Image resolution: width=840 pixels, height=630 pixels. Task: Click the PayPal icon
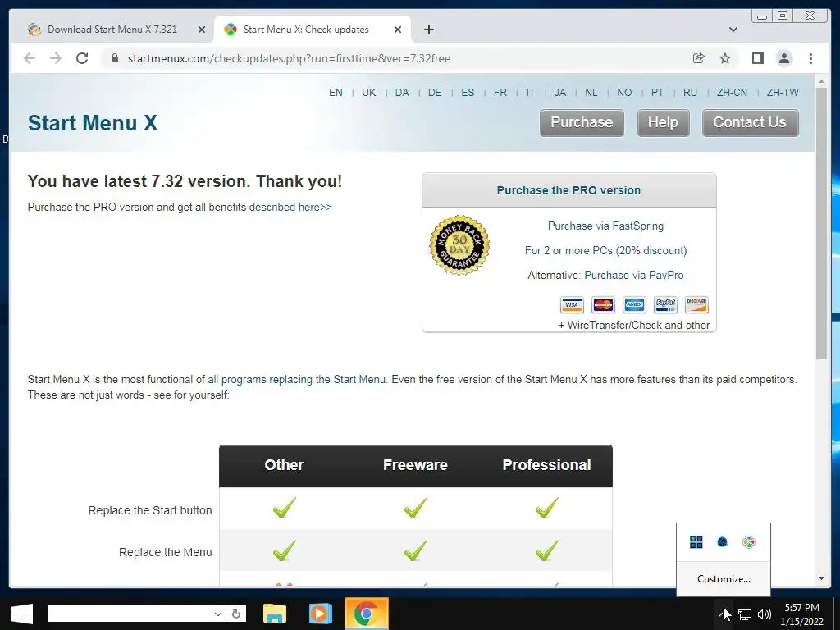click(x=665, y=305)
